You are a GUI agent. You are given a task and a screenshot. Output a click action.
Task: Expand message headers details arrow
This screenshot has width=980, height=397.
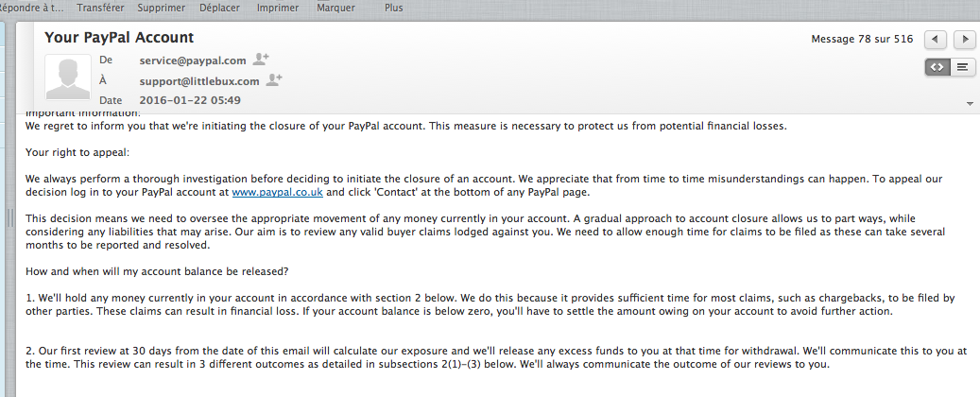click(x=970, y=102)
